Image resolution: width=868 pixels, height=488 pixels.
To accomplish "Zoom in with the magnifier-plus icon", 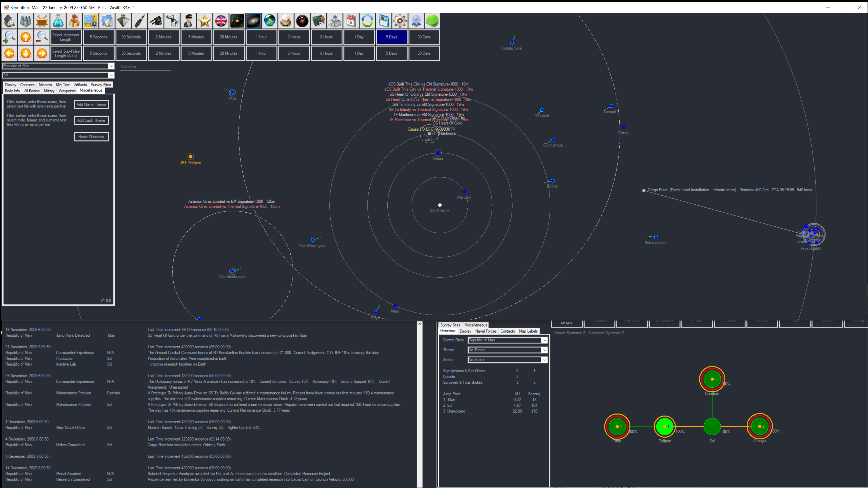I will click(9, 37).
